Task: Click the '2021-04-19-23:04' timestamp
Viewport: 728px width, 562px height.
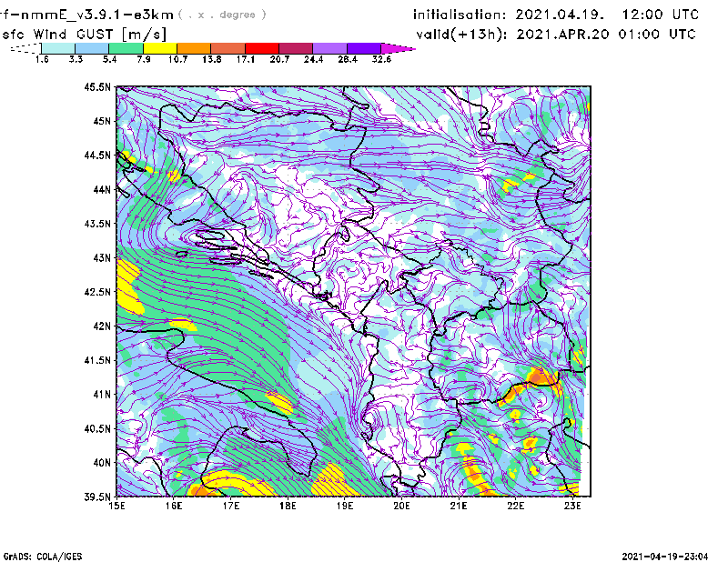Action: tap(665, 557)
